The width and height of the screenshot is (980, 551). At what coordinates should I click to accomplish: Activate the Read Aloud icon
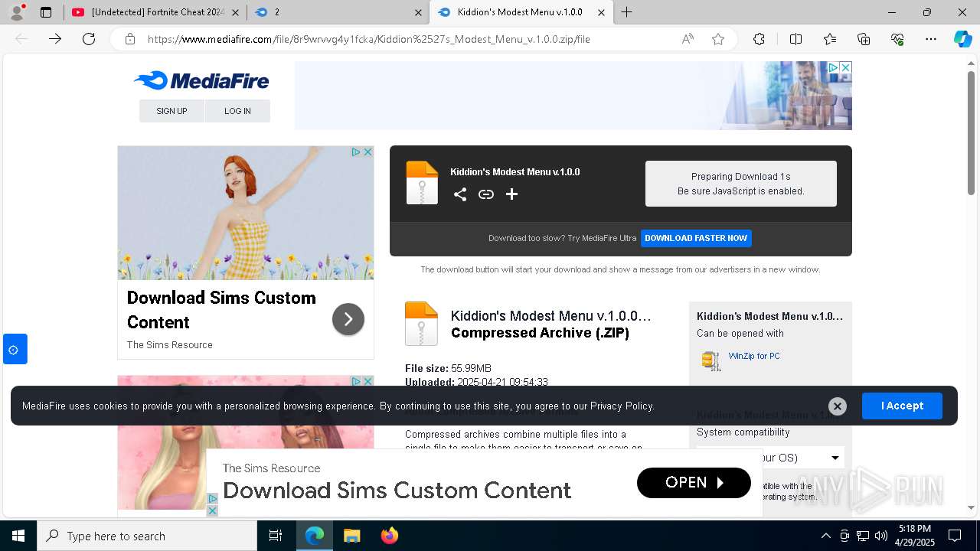coord(688,39)
